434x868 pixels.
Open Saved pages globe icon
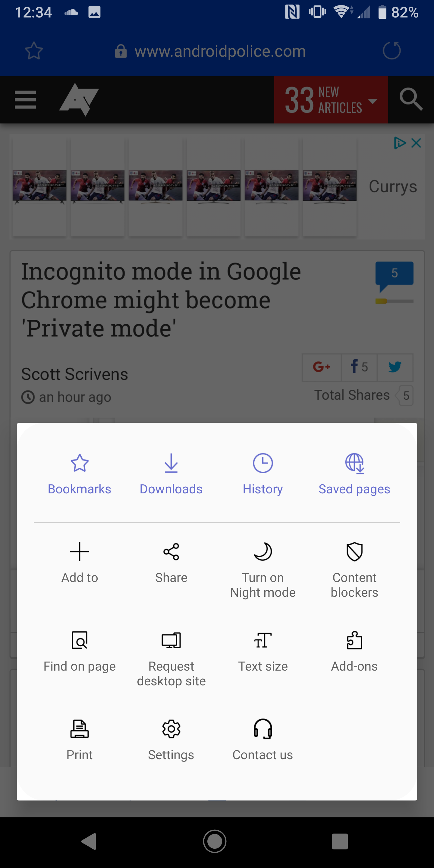pyautogui.click(x=354, y=463)
